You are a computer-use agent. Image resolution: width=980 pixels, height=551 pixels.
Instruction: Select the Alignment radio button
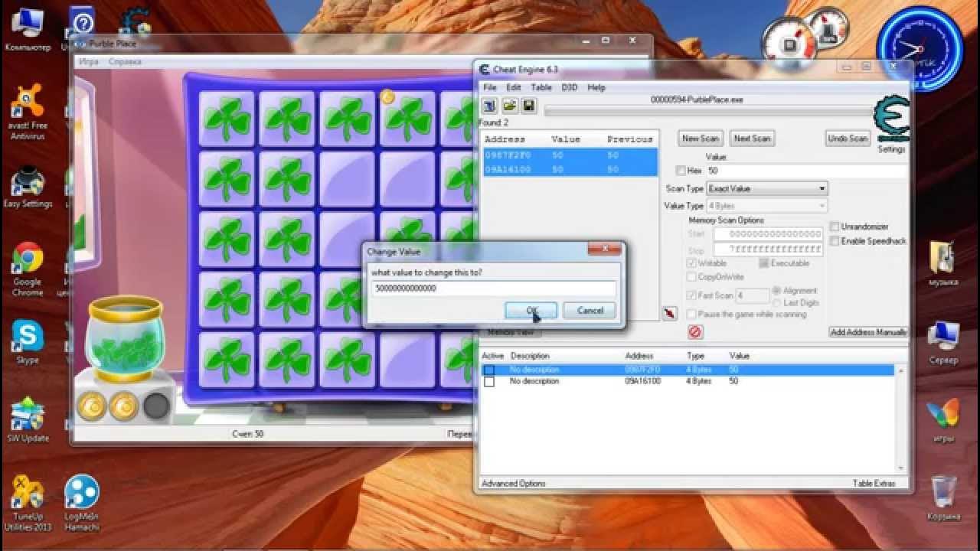point(776,291)
